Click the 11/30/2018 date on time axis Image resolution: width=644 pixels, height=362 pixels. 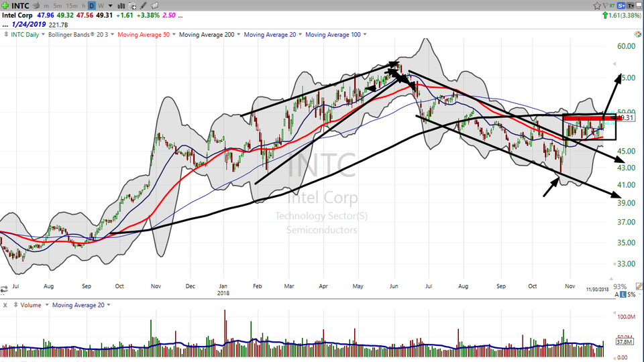click(597, 290)
